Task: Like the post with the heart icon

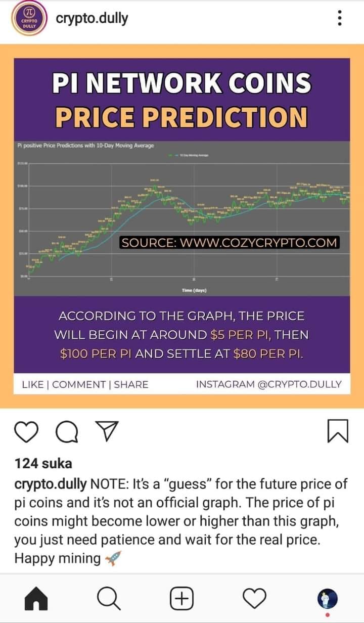Action: pos(26,431)
